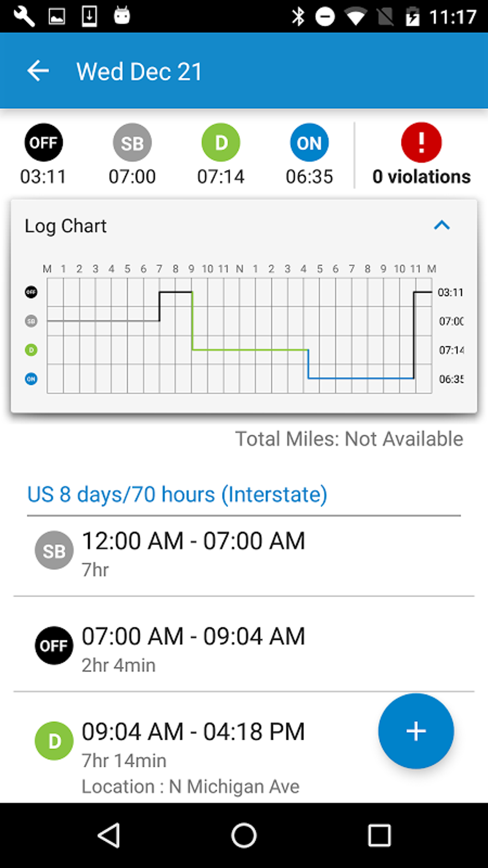Tap the green driving line on chart
Viewport: 488px width, 868px height.
tap(249, 350)
